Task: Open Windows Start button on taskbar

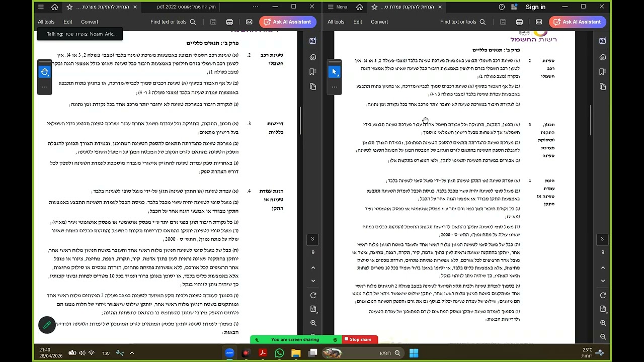Action: (414, 353)
